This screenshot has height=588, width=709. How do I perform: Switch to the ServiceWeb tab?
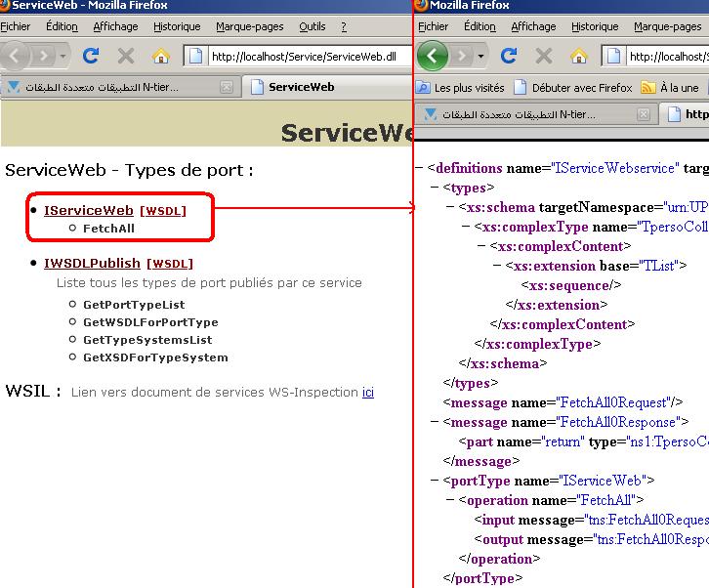[301, 87]
